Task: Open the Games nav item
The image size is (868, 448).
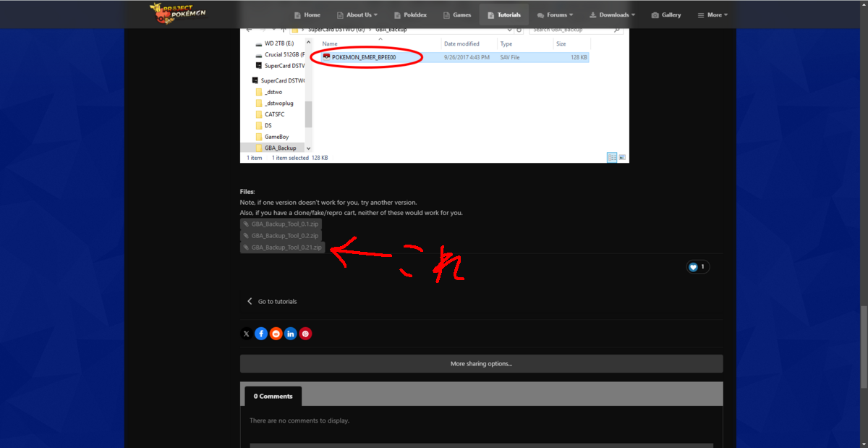Action: [457, 14]
